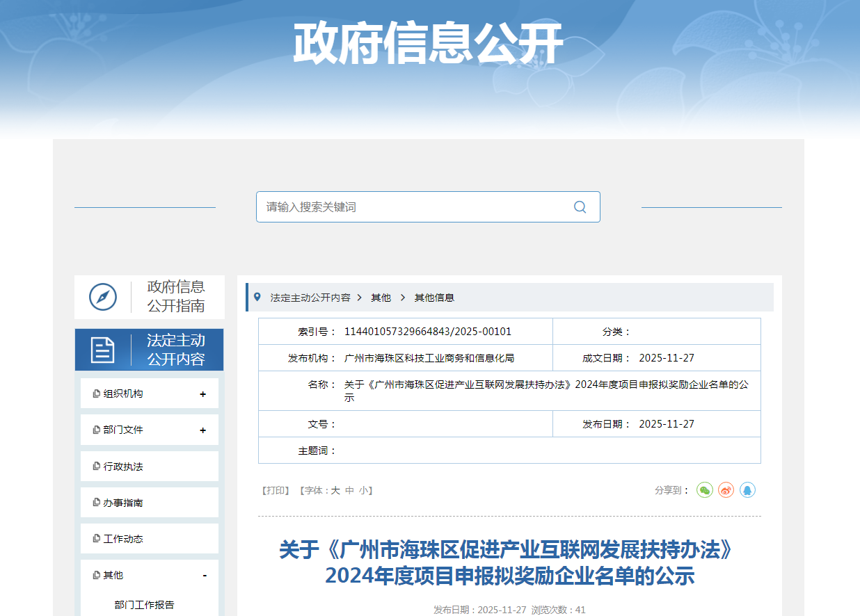
Task: Share article via WeChat icon
Action: 705,490
